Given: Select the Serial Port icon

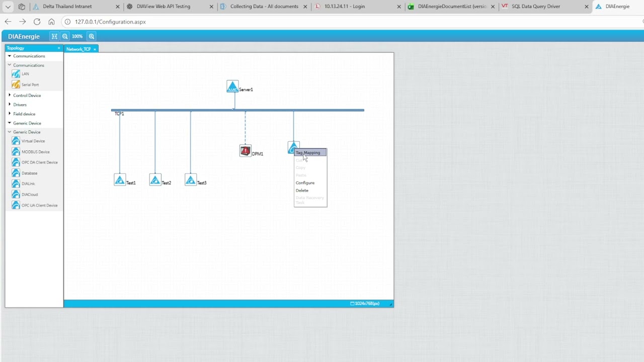Looking at the screenshot, I should (x=16, y=84).
